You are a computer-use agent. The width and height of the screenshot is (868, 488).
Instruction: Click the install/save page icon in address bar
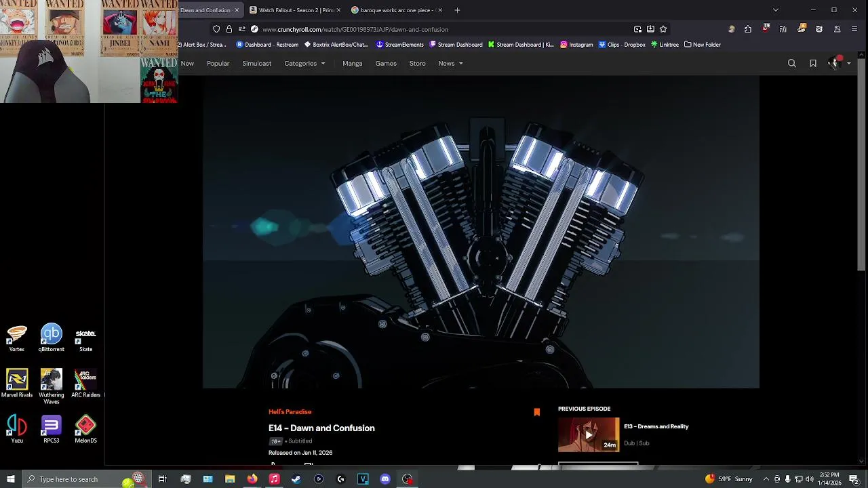(650, 29)
